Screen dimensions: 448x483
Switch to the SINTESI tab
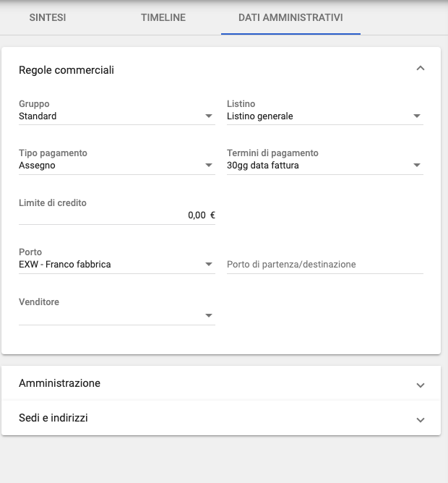coord(48,17)
